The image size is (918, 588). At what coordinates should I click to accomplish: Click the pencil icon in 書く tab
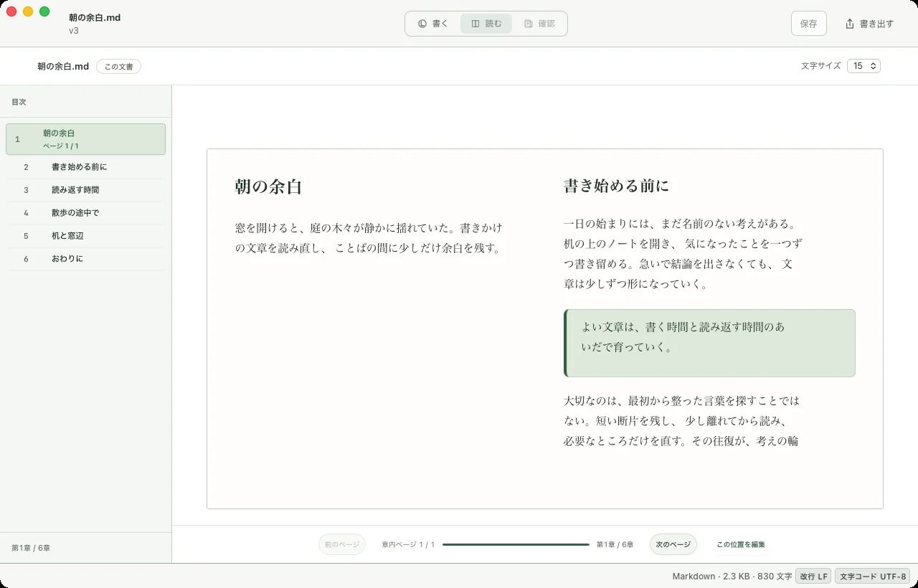click(x=422, y=24)
